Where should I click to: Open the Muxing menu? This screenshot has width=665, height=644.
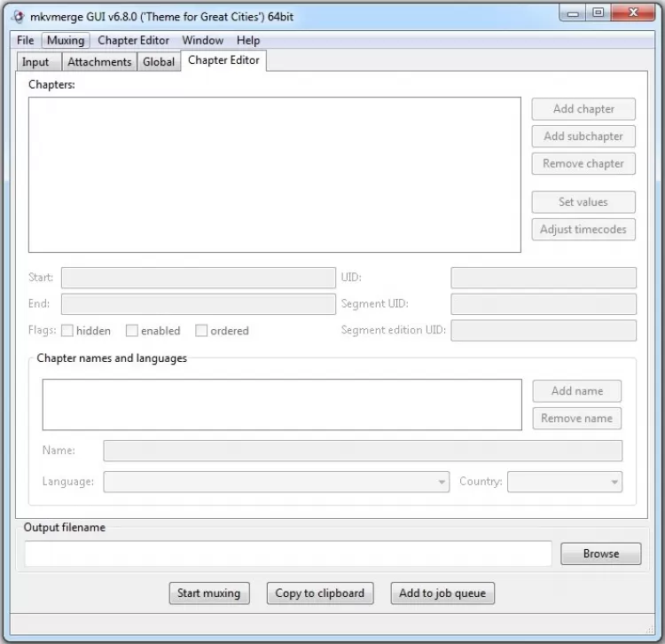66,40
